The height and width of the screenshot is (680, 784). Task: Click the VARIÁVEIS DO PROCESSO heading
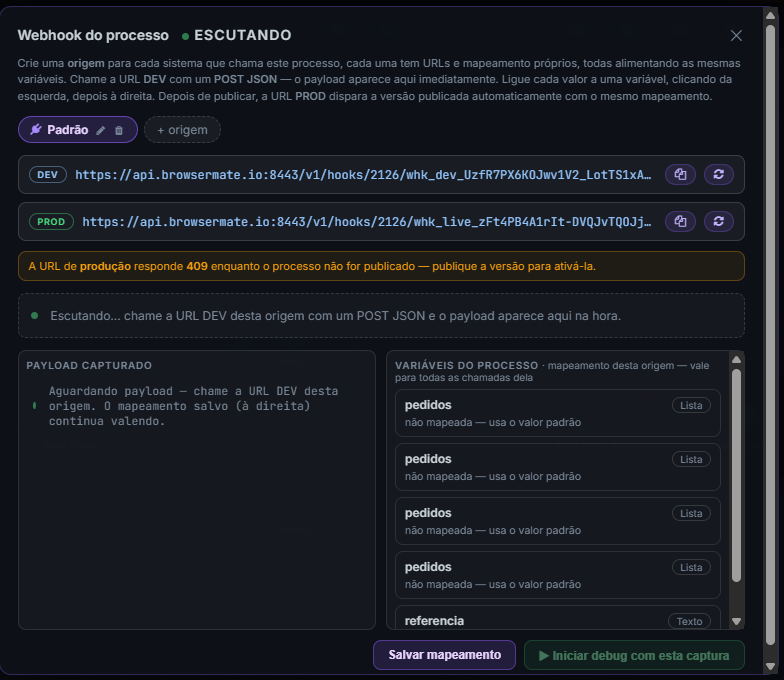pyautogui.click(x=466, y=366)
